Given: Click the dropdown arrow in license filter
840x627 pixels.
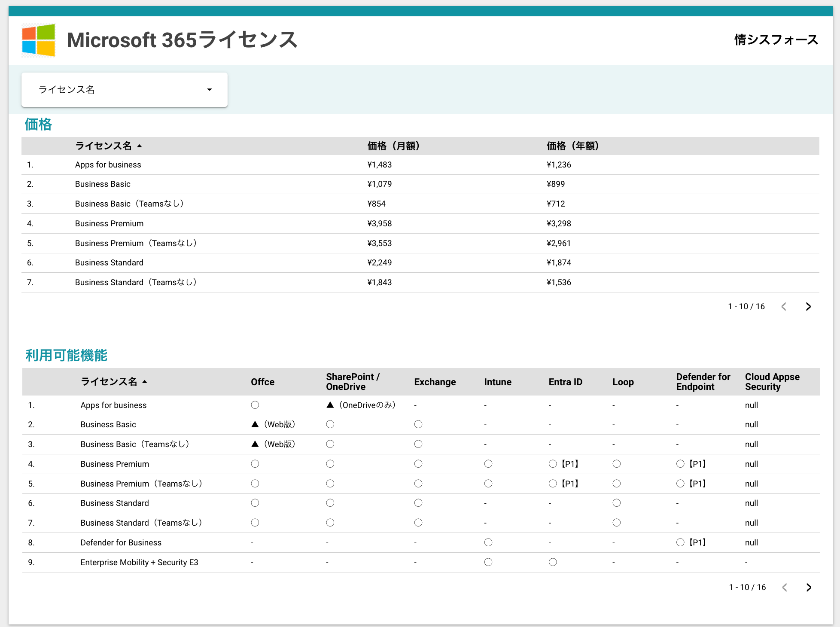Looking at the screenshot, I should pyautogui.click(x=210, y=90).
